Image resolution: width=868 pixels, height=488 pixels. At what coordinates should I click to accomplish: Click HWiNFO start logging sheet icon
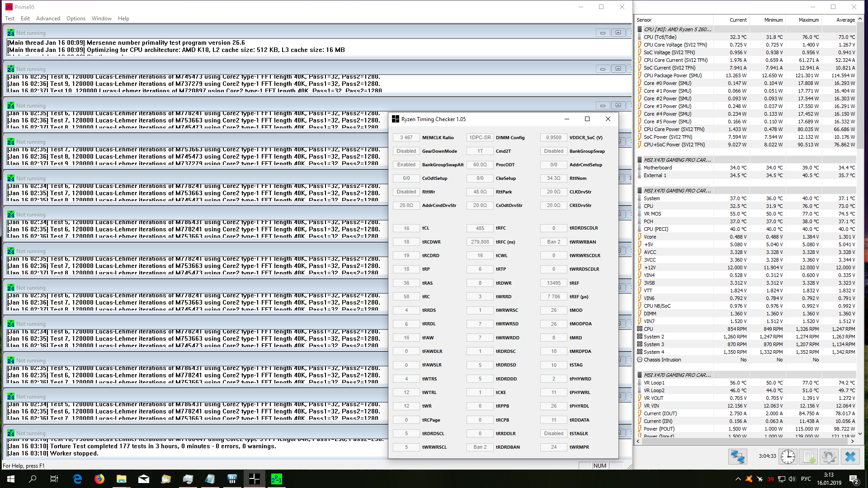809,457
